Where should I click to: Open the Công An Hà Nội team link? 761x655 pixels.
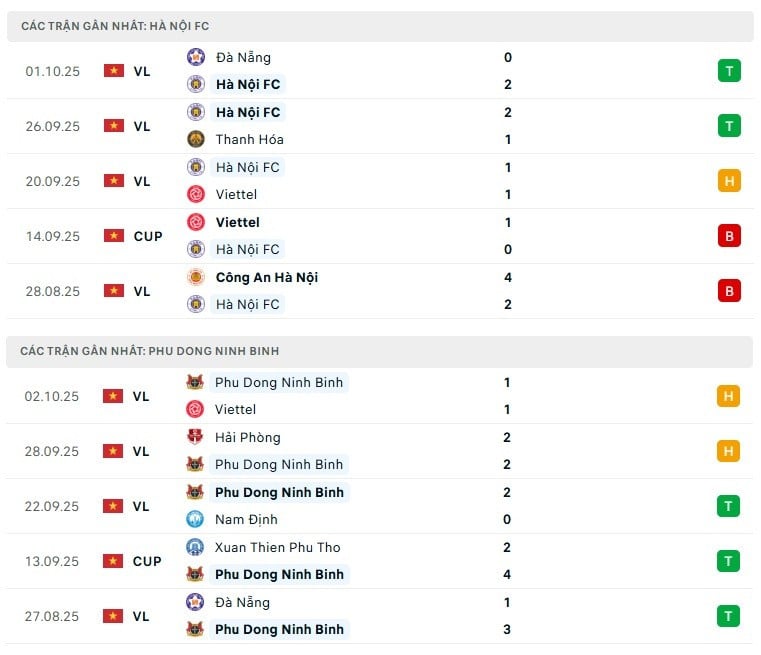pyautogui.click(x=266, y=277)
